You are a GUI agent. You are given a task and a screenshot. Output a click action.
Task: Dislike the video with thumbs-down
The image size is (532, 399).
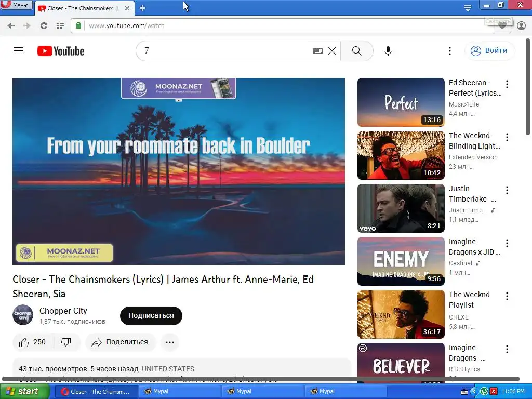[x=66, y=342]
